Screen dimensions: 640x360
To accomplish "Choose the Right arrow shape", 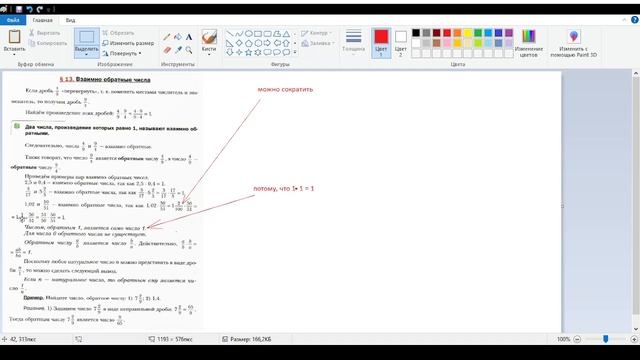I will click(x=267, y=43).
